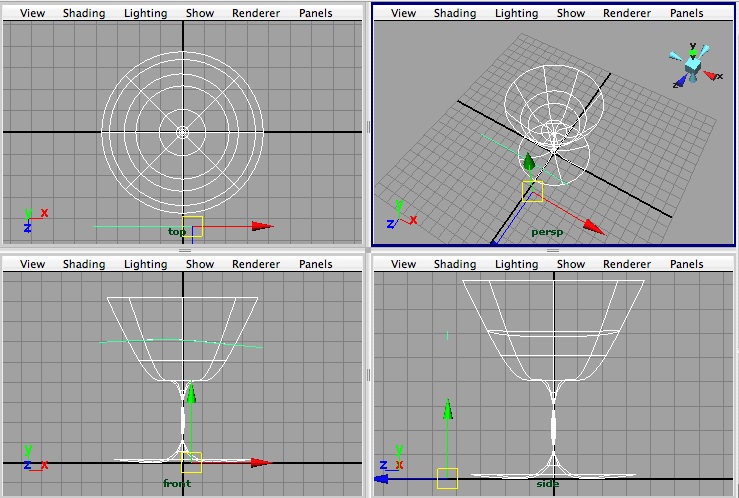Grab the yellow move manipulator center in top view
The width and height of the screenshot is (739, 498).
tap(192, 227)
